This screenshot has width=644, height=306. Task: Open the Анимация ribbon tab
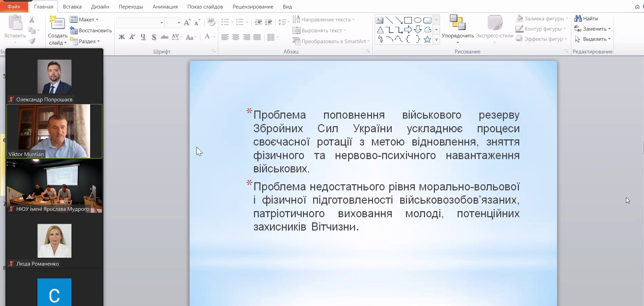coord(165,7)
